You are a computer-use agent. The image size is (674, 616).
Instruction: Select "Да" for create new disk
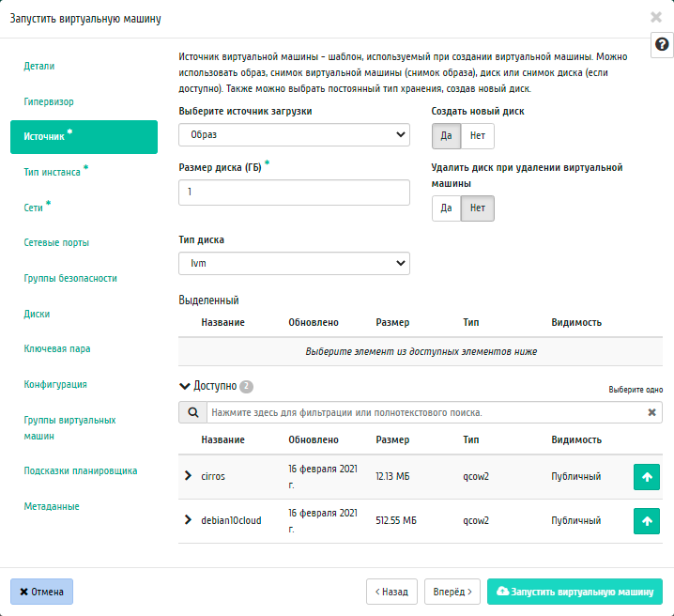coord(445,135)
